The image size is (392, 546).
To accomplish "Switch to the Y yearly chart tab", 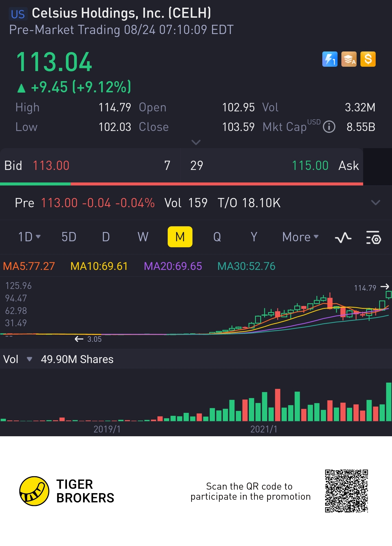I will [254, 237].
